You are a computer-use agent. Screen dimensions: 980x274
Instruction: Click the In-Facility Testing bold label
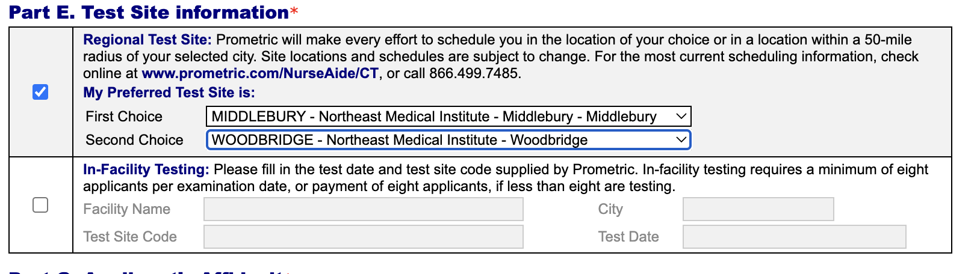click(146, 169)
